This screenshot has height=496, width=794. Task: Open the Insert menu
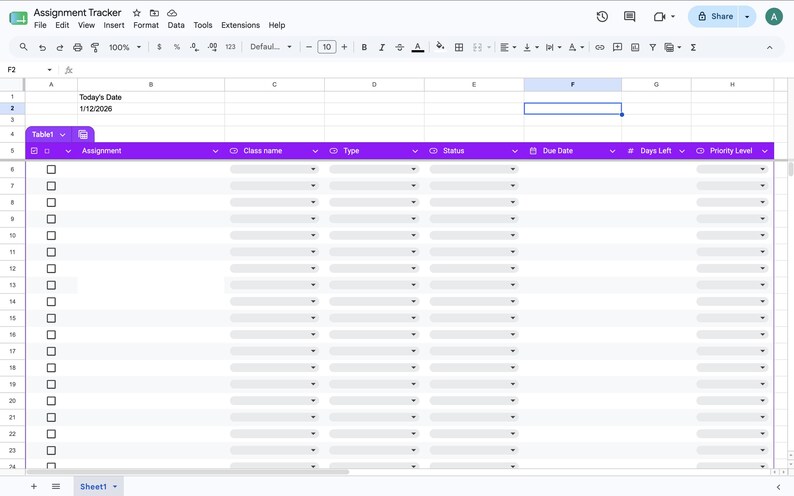point(114,25)
